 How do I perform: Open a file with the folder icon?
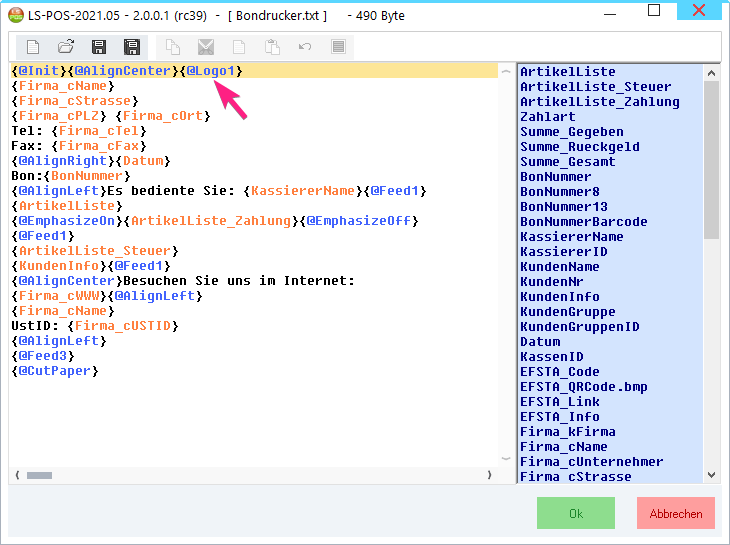click(x=66, y=47)
